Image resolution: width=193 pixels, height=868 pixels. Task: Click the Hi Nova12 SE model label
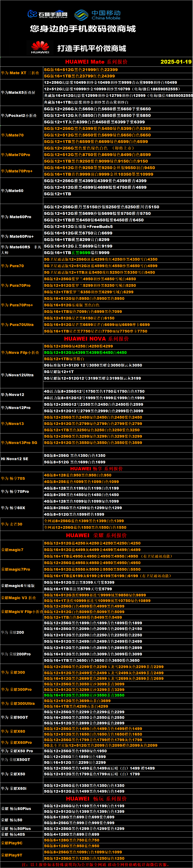point(14,459)
